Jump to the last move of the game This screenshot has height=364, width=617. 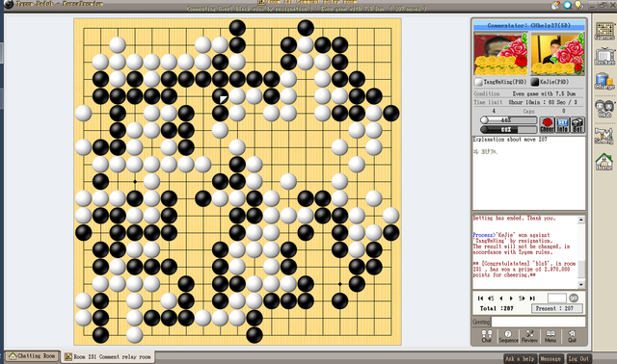point(532,299)
